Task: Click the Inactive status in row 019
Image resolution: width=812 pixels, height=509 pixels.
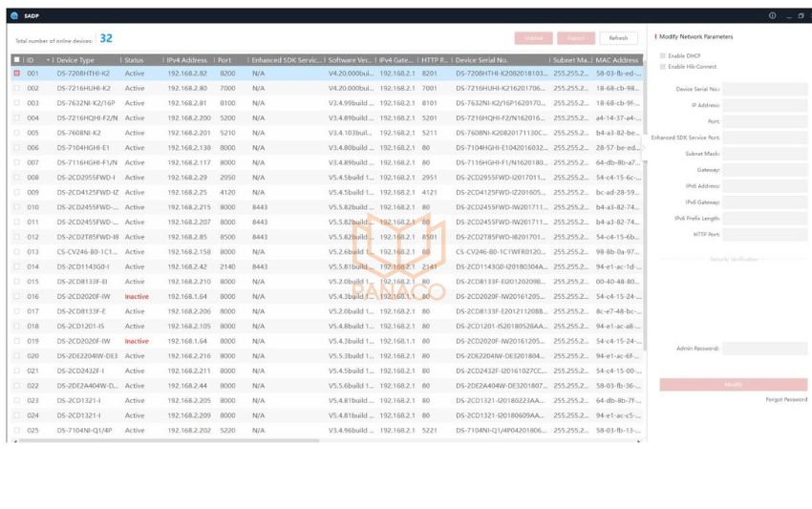Action: point(137,341)
